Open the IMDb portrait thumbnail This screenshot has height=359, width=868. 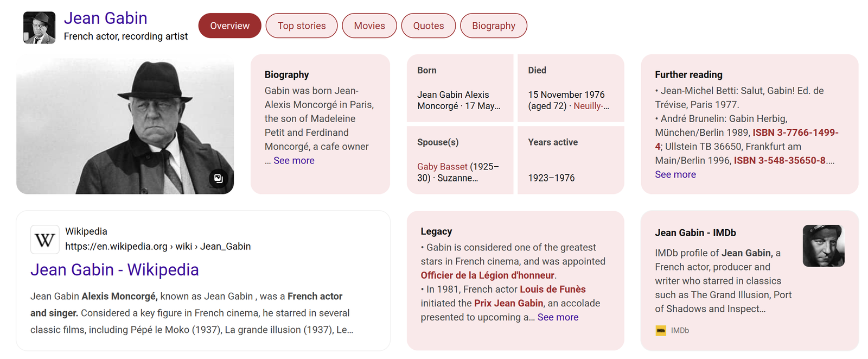tap(823, 245)
